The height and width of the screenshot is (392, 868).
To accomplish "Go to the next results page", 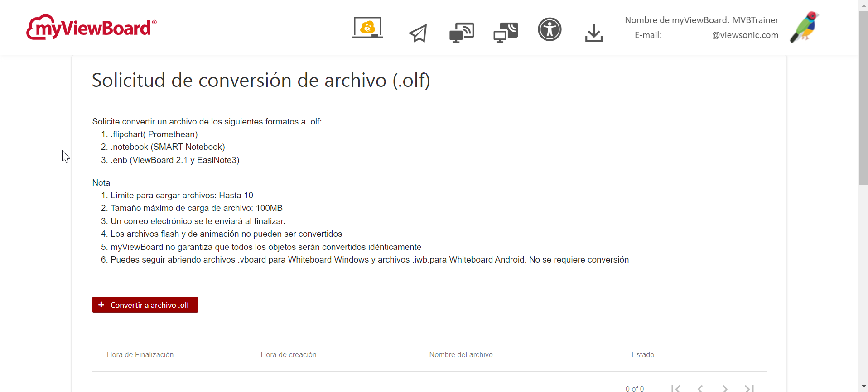I will (724, 388).
